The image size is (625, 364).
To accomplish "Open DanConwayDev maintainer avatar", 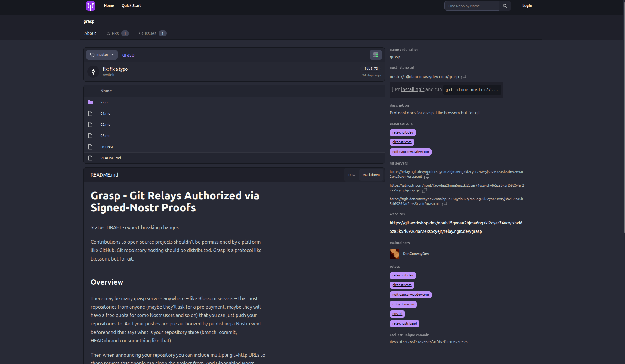I will (x=394, y=254).
